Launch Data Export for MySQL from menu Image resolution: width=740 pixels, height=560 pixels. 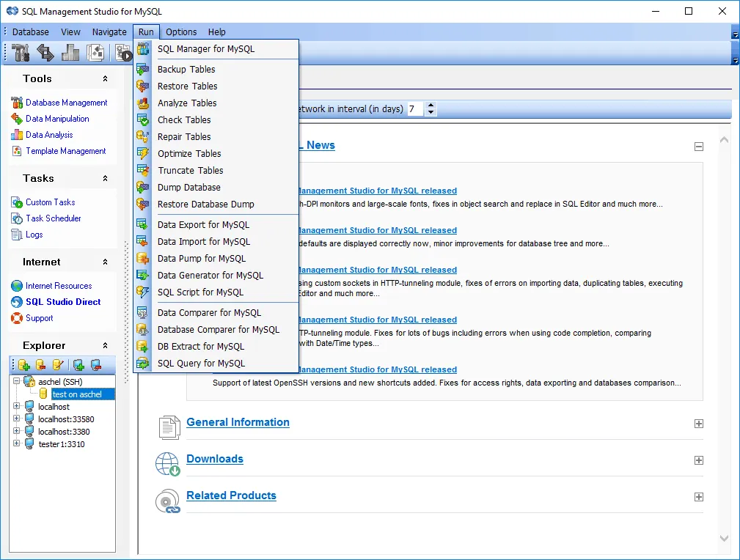(216, 224)
